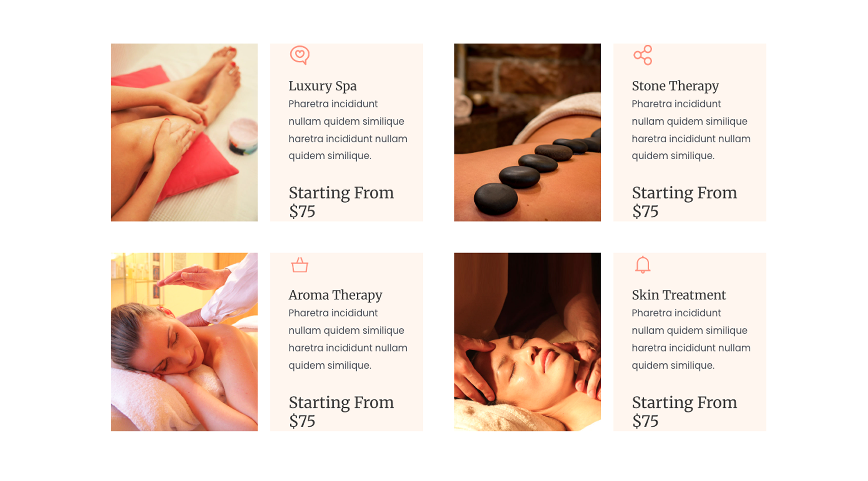Click the Luxury Spa price text
Image resolution: width=868 pixels, height=481 pixels.
pos(342,202)
